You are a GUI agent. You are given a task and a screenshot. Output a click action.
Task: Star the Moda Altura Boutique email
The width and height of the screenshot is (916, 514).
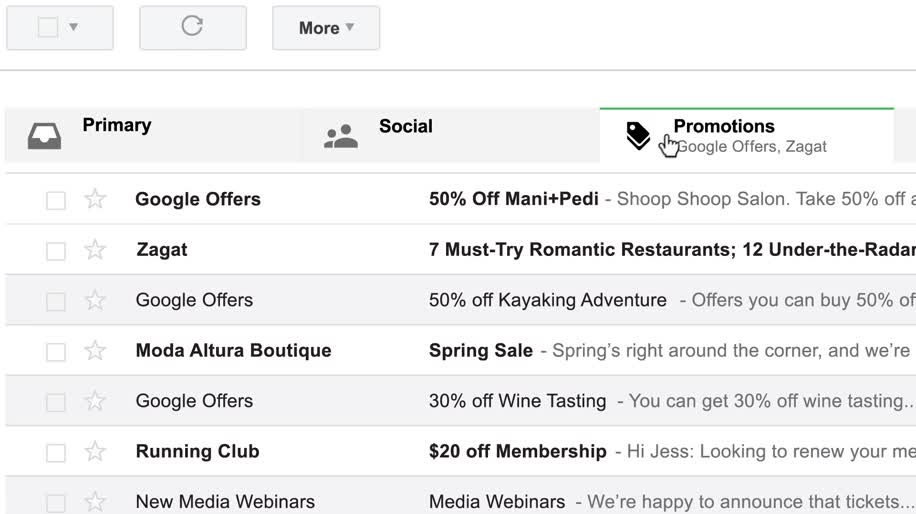pyautogui.click(x=95, y=351)
